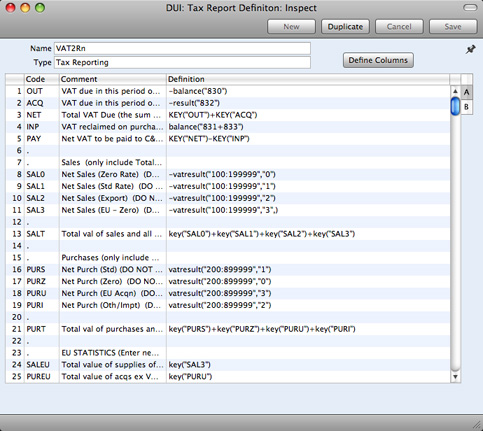Viewport: 483px width, 431px height.
Task: Click the Cancel button
Action: [399, 27]
